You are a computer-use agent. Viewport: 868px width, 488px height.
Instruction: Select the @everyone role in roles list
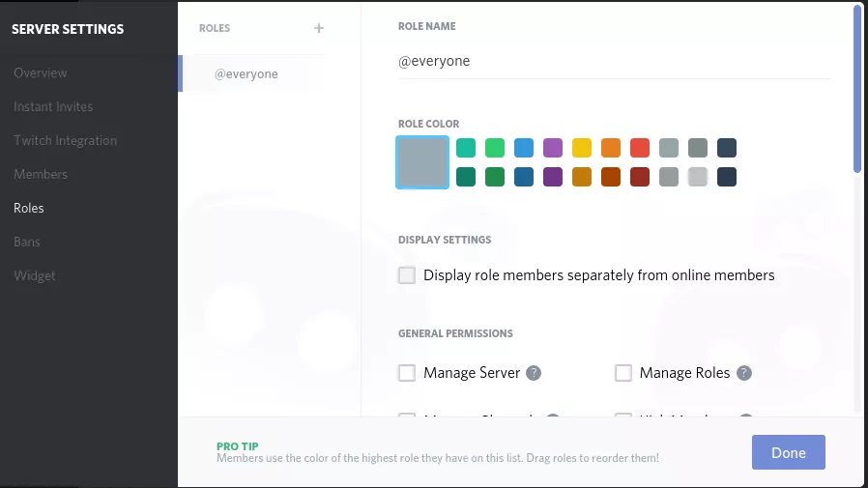246,73
